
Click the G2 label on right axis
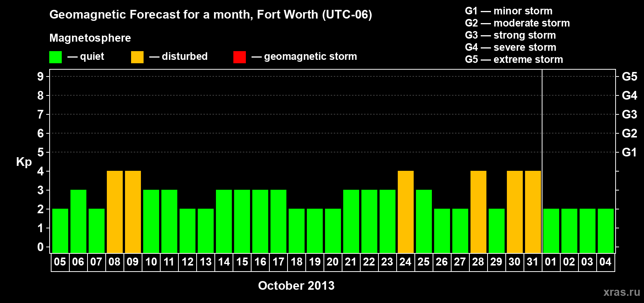(630, 133)
